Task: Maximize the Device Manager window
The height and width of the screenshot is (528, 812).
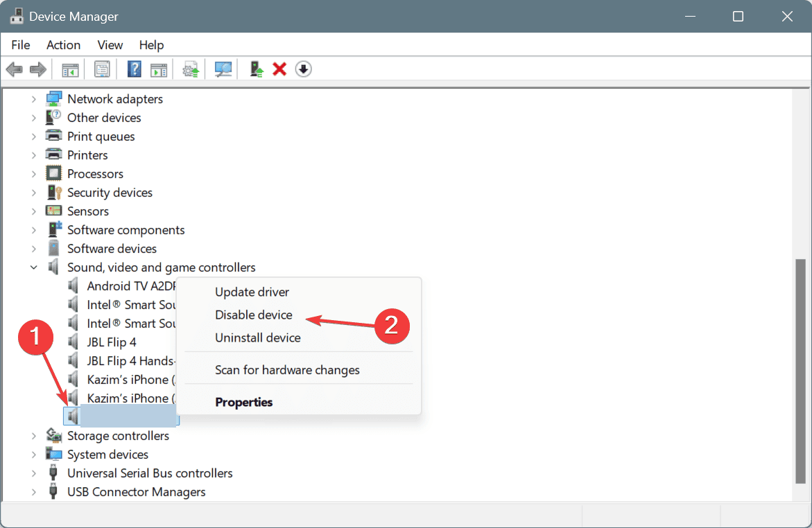Action: pyautogui.click(x=738, y=16)
